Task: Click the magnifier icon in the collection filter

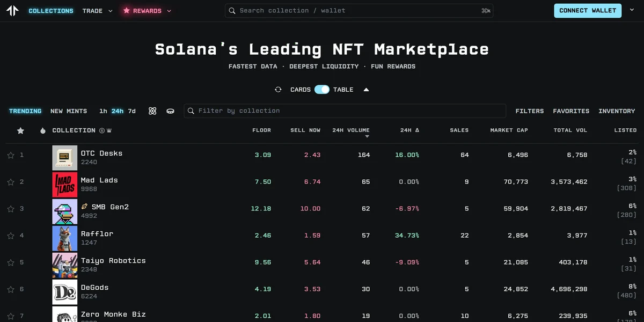Action: click(x=191, y=111)
